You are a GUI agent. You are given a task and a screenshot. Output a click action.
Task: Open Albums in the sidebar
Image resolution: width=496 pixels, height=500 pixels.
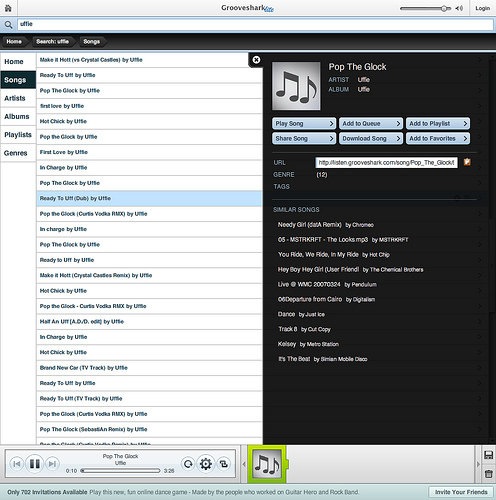18,117
